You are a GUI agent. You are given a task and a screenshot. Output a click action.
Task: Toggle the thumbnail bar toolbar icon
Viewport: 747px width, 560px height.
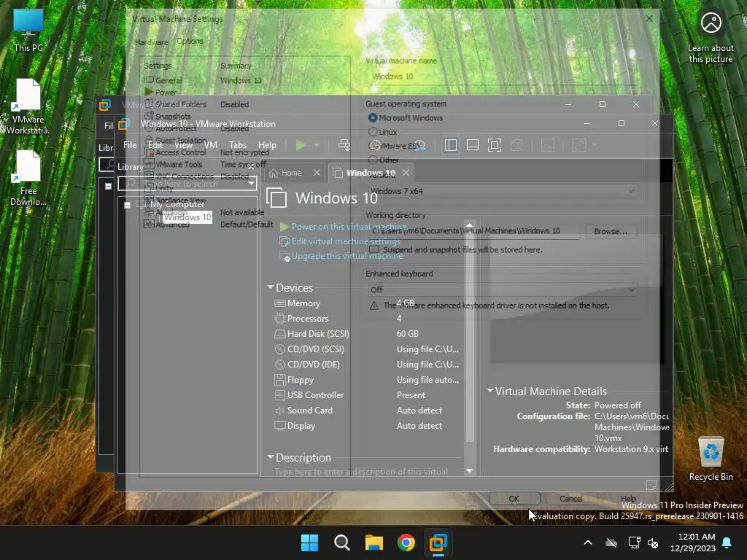pos(473,145)
